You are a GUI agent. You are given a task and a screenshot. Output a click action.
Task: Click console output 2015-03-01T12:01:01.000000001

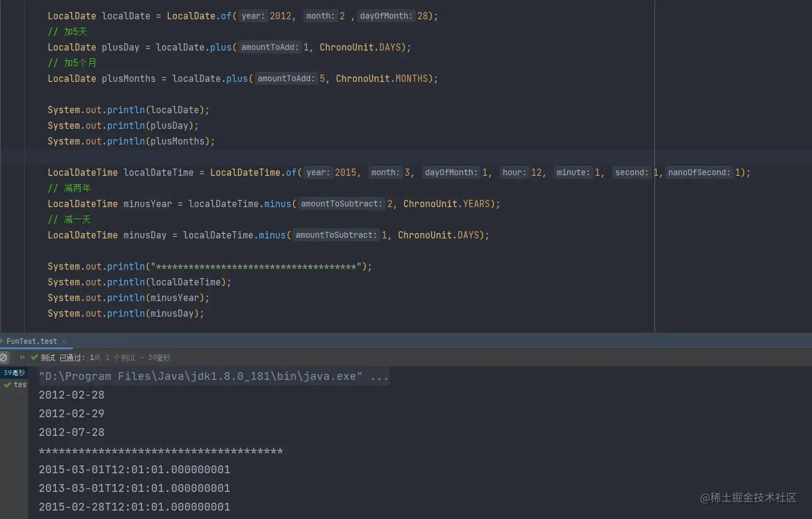point(134,470)
